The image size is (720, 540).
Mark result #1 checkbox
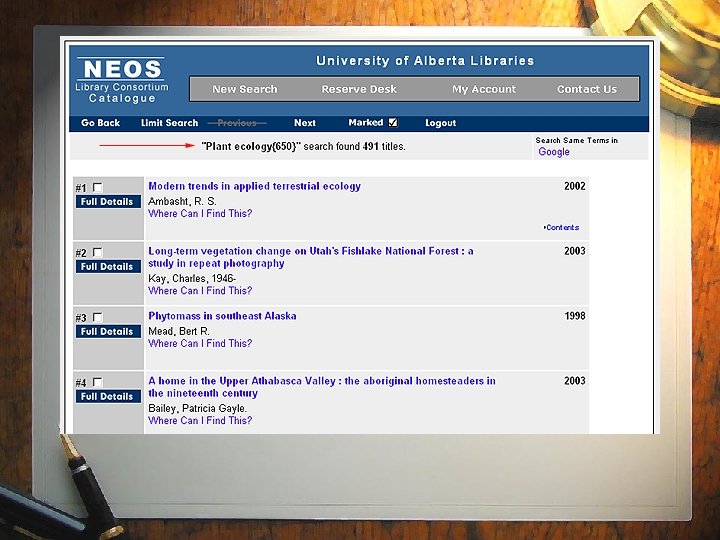pyautogui.click(x=97, y=187)
